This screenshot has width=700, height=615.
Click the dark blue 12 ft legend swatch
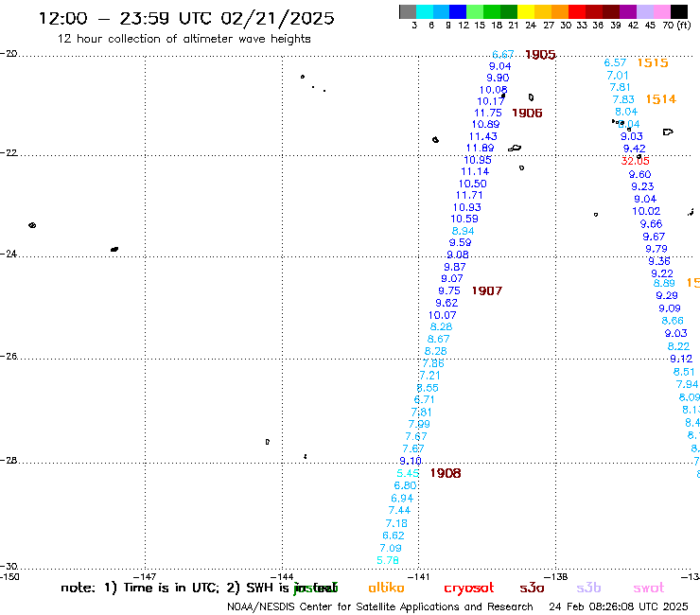(x=458, y=11)
